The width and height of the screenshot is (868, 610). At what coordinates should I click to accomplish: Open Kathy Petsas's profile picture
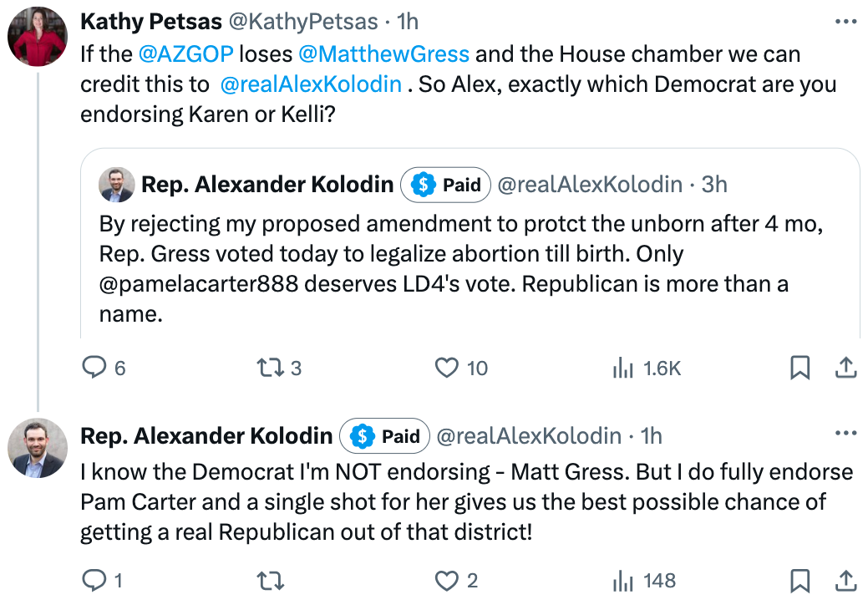pyautogui.click(x=38, y=37)
